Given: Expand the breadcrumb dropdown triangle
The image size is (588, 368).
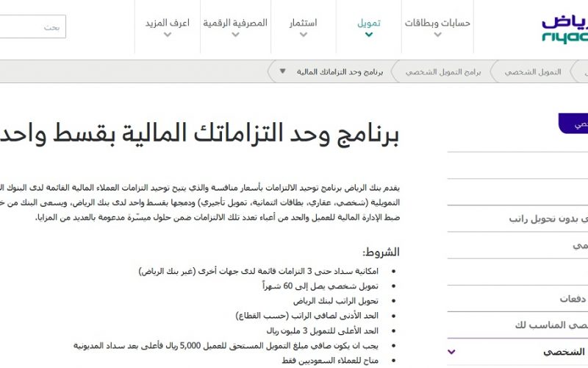Looking at the screenshot, I should pyautogui.click(x=282, y=71).
